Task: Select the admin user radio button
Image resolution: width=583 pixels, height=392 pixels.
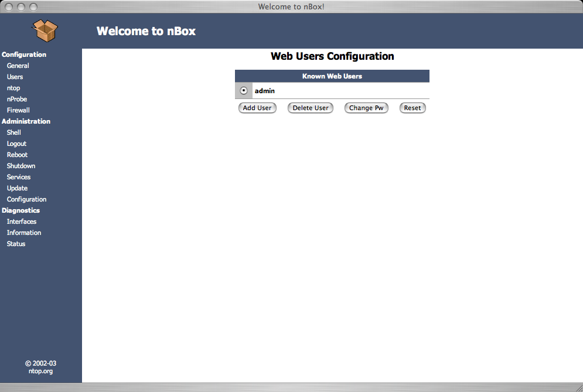Action: coord(244,90)
